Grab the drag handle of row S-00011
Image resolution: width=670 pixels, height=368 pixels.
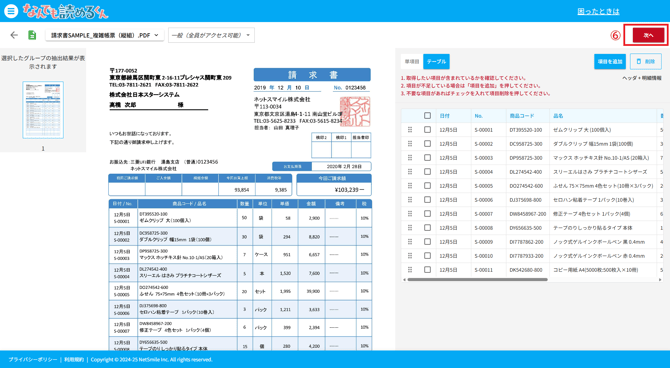pyautogui.click(x=410, y=270)
